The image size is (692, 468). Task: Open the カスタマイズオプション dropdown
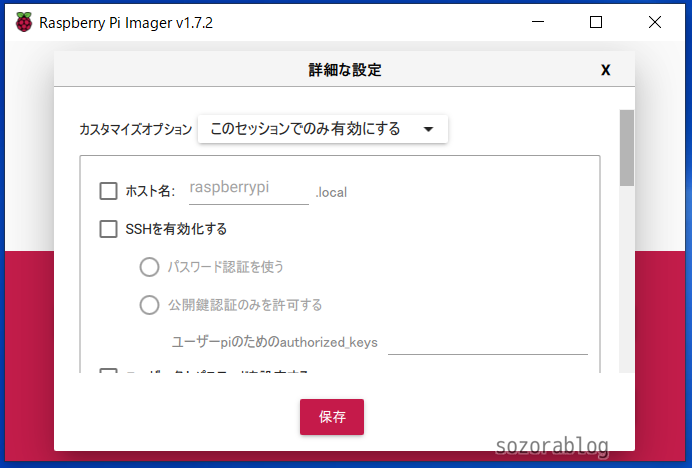tap(323, 129)
